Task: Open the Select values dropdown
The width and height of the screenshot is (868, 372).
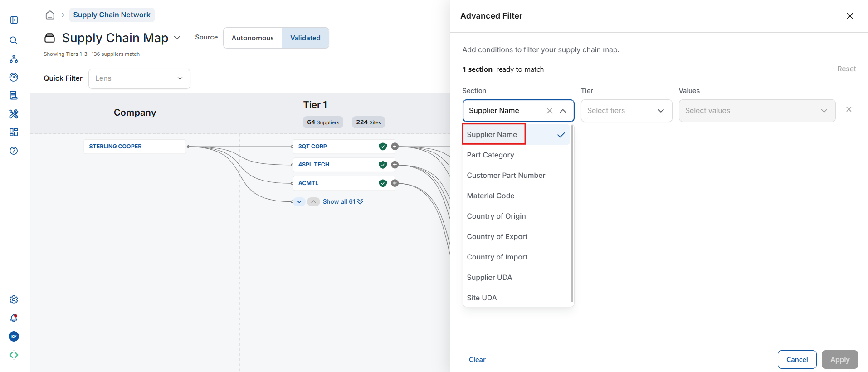Action: coord(757,111)
